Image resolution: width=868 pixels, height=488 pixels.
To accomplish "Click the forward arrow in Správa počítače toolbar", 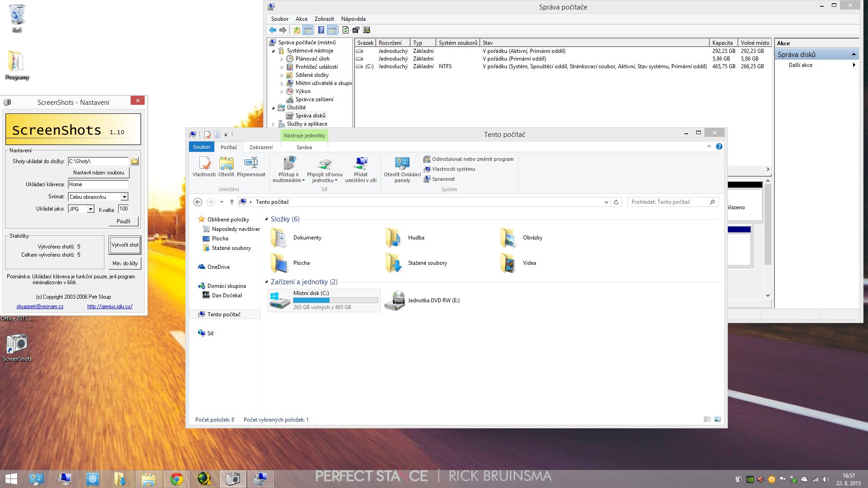I will (283, 30).
